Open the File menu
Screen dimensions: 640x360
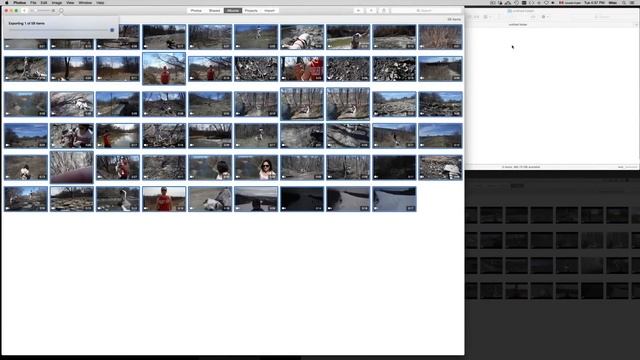[33, 2]
